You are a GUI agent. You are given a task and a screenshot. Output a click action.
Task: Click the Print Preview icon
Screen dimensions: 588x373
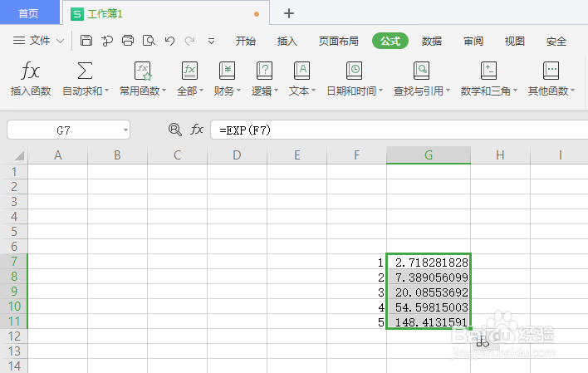tap(149, 41)
